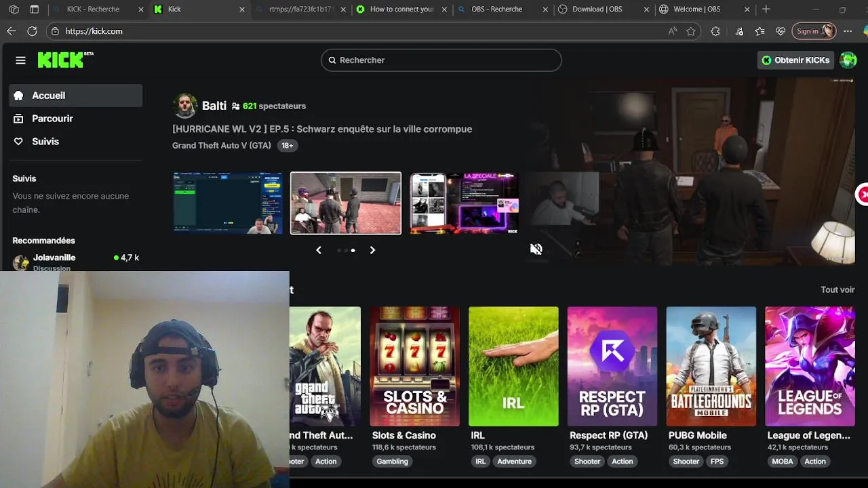868x488 pixels.
Task: Go back with the browser back arrow
Action: pyautogui.click(x=11, y=31)
